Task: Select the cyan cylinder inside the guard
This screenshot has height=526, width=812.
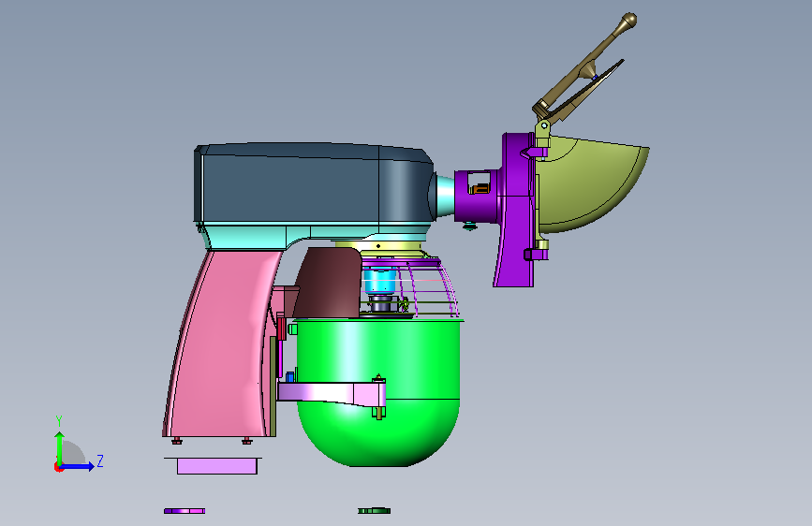Action: (x=379, y=281)
